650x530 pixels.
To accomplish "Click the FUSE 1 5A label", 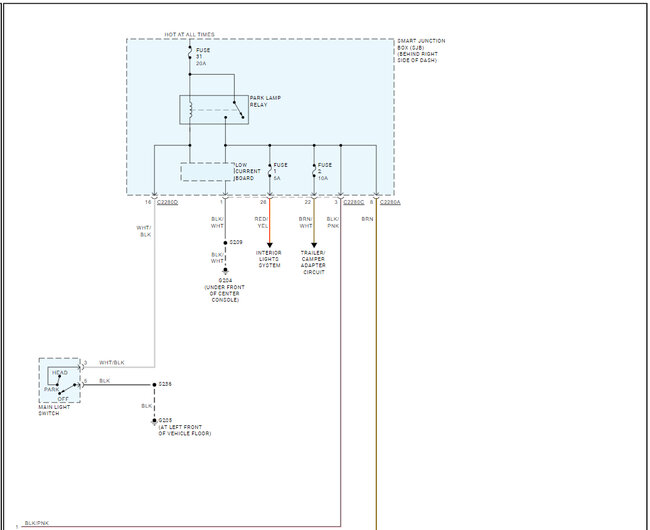I will pyautogui.click(x=280, y=172).
